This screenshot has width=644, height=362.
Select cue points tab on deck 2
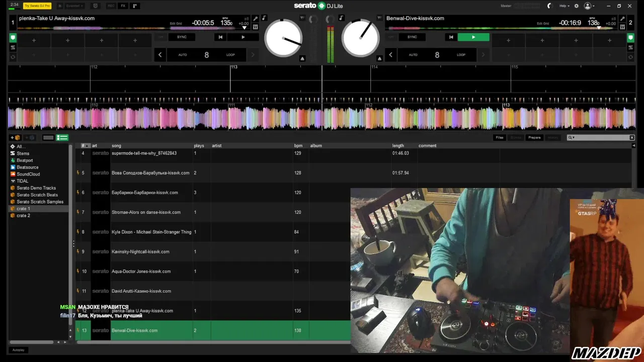(x=630, y=38)
